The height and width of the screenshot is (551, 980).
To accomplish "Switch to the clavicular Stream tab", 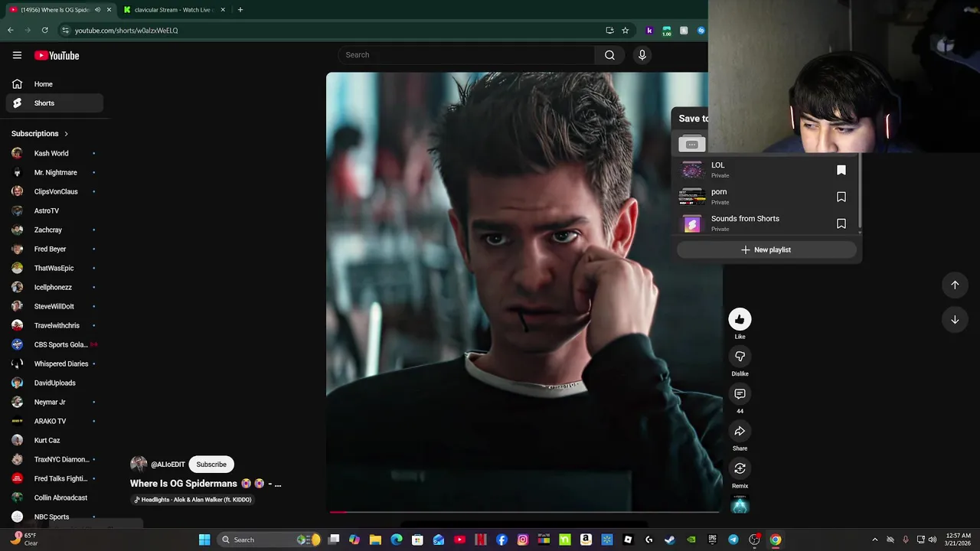I will click(x=173, y=9).
